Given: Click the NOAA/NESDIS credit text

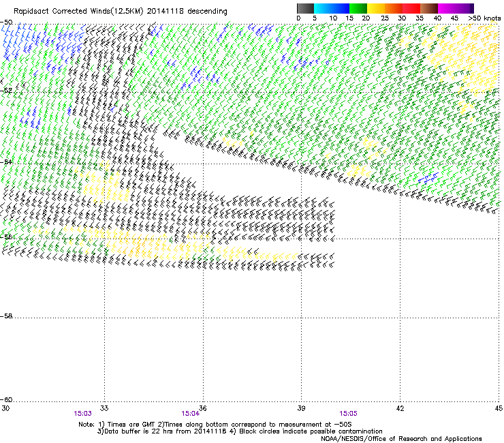Looking at the screenshot, I should coord(401,439).
